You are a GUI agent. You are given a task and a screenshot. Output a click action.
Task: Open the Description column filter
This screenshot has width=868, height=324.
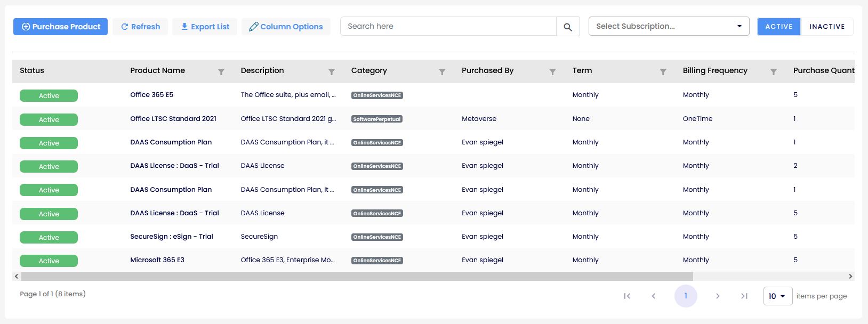click(332, 72)
